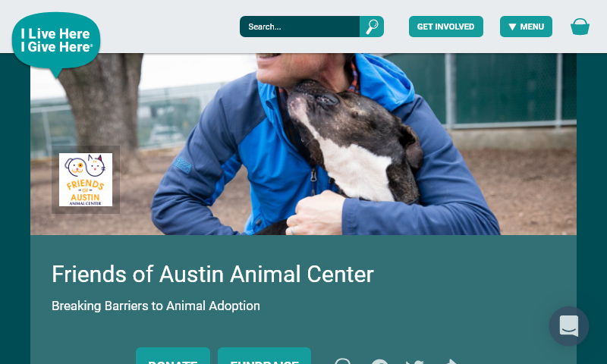Click the Friends of Austin Animal Center logo
The height and width of the screenshot is (364, 607).
[x=86, y=180]
